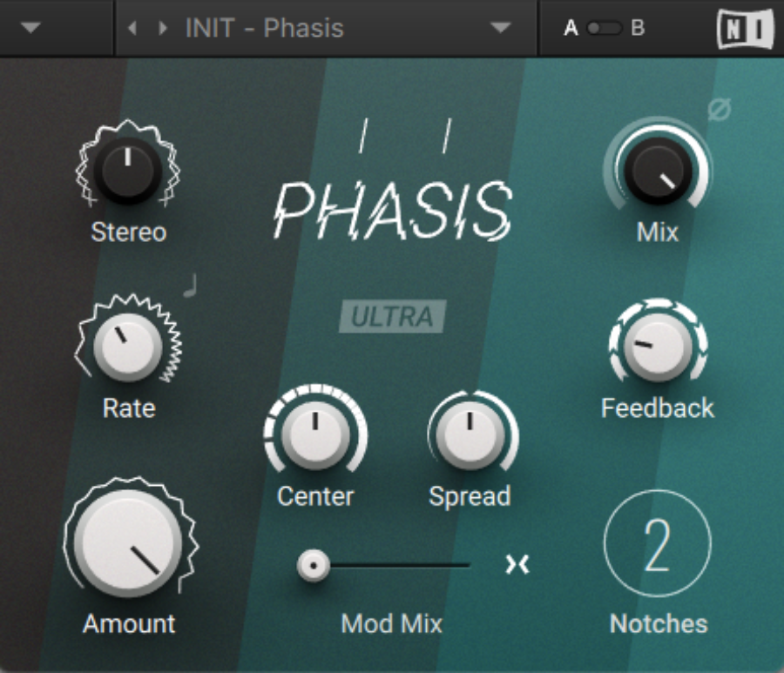
Task: Click the Feedback knob
Action: (x=656, y=348)
